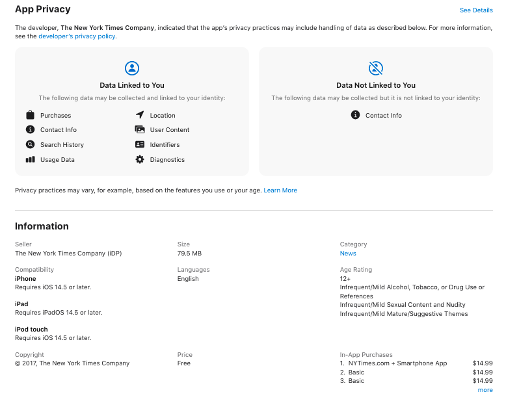Click the 12+ age rating value
532x405 pixels.
345,279
